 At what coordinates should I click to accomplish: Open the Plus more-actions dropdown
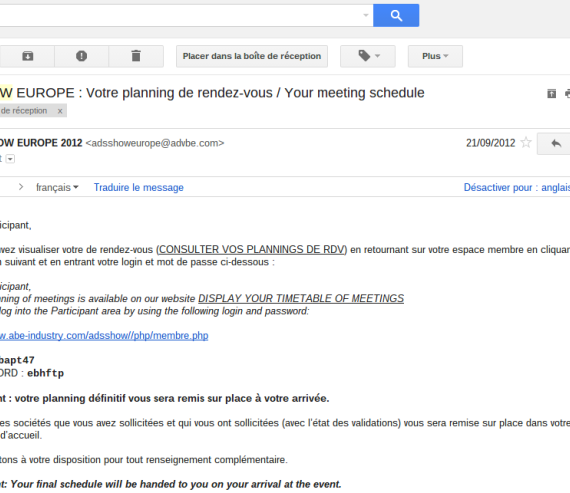coord(435,56)
